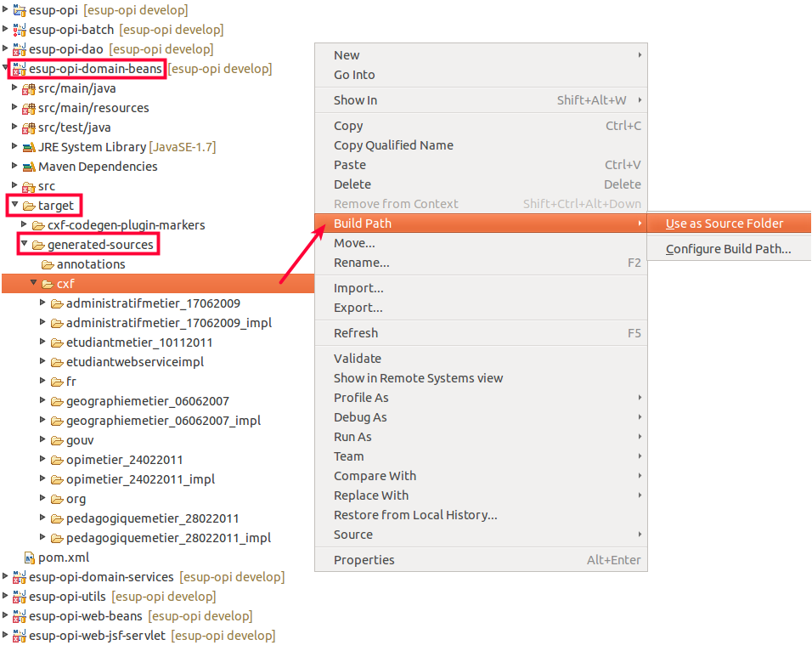812x651 pixels.
Task: Choose Use as Source Folder
Action: (x=724, y=224)
